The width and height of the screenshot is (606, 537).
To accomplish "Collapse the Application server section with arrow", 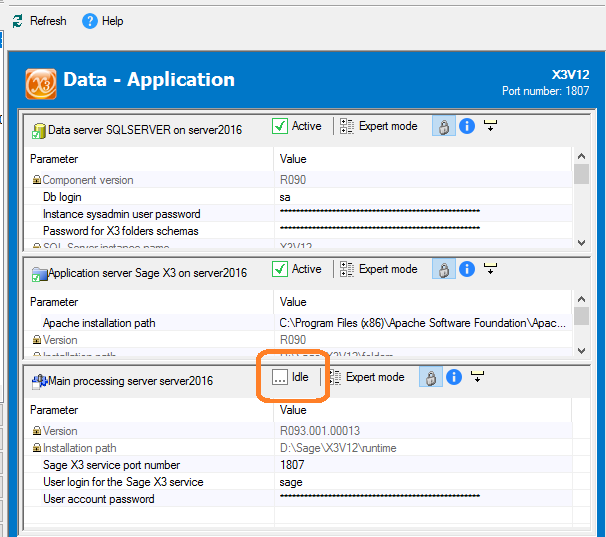I will pos(491,269).
